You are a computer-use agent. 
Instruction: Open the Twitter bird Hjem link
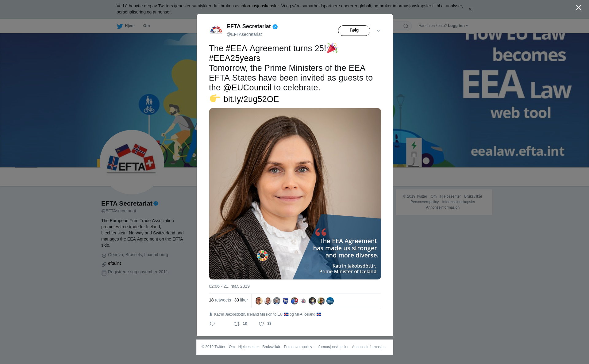tap(126, 26)
